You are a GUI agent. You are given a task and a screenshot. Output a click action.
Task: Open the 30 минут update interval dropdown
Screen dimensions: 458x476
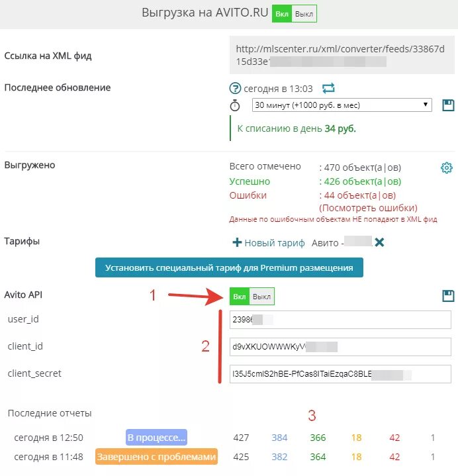click(342, 105)
